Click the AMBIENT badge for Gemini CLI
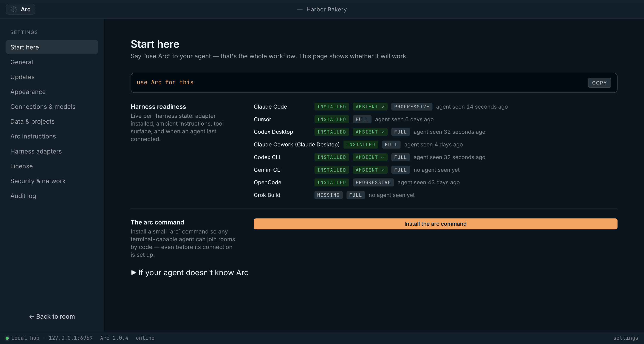 coord(370,170)
